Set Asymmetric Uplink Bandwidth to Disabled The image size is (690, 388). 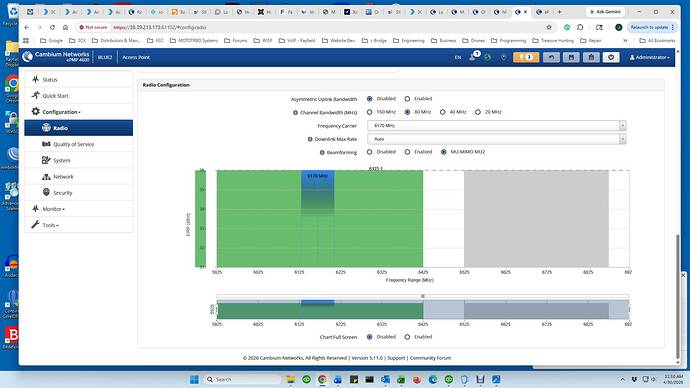(370, 99)
